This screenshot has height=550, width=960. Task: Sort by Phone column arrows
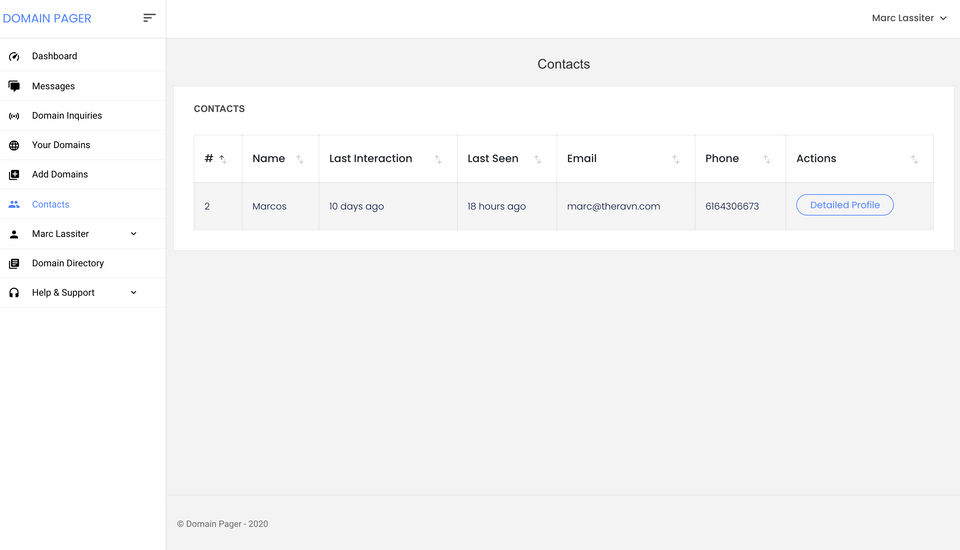tap(766, 159)
